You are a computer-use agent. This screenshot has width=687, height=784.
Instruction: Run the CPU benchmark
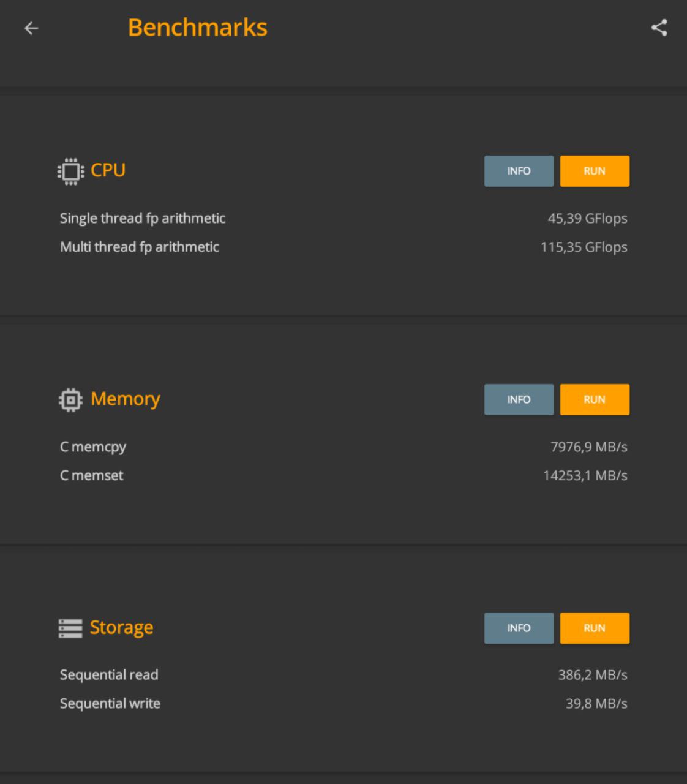(595, 171)
